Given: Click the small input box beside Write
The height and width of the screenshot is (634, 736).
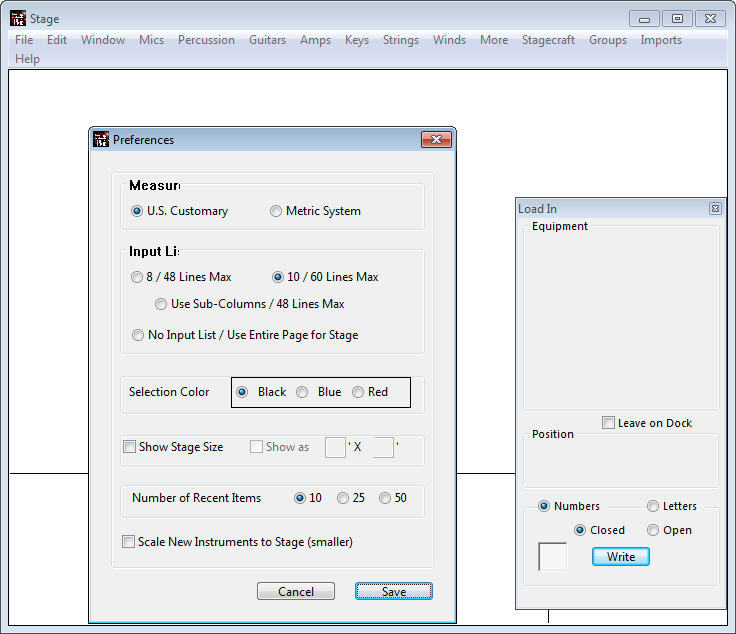Looking at the screenshot, I should point(552,557).
